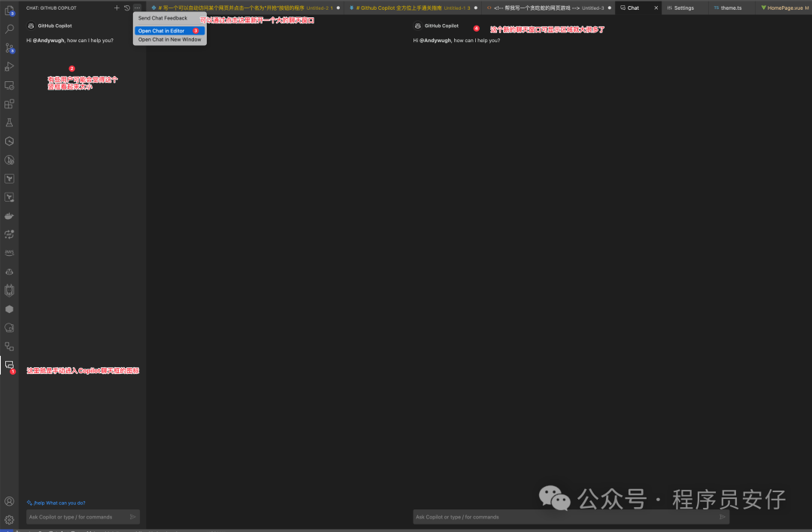Open the Extensions view
Viewport: 812px width, 532px height.
9,104
